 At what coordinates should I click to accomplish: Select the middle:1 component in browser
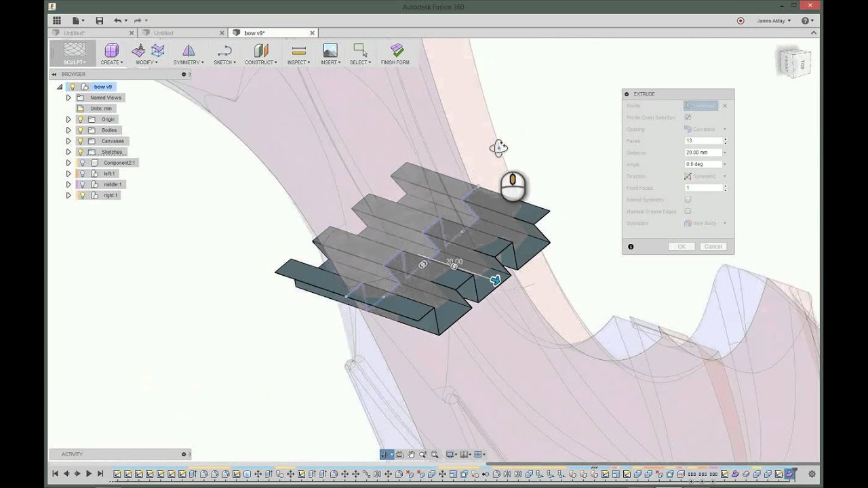113,184
